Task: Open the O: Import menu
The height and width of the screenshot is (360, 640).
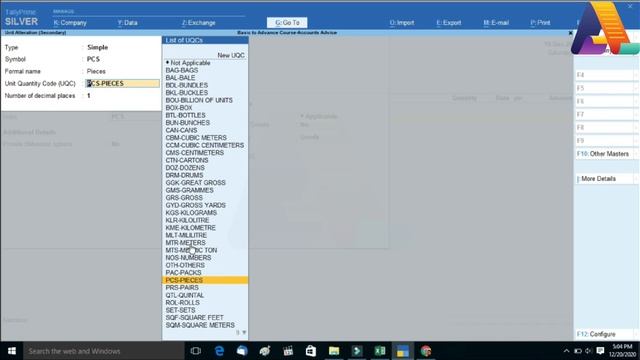Action: 402,23
